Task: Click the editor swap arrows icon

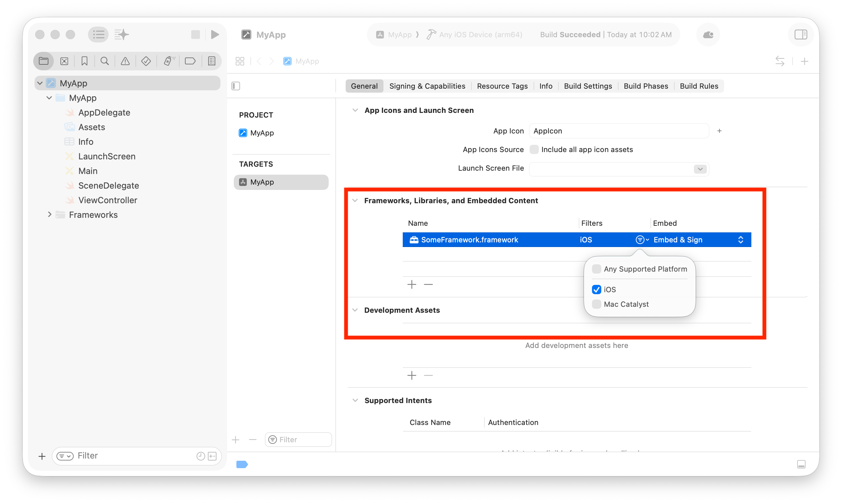Action: [780, 61]
